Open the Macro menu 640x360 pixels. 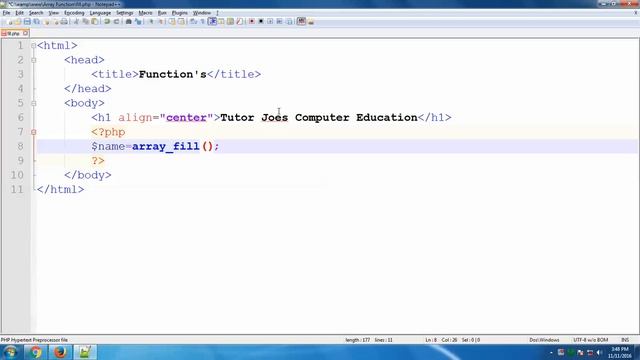[145, 13]
